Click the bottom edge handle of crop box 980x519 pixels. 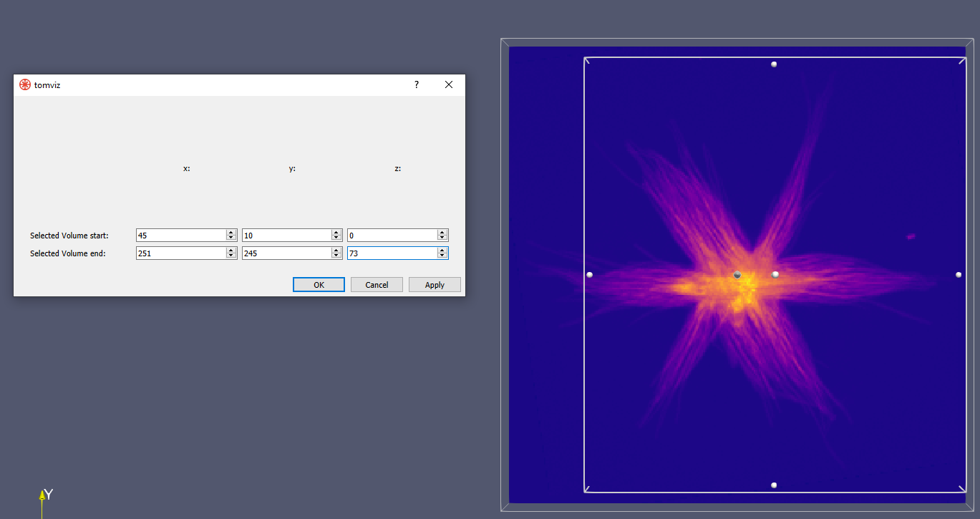coord(774,485)
